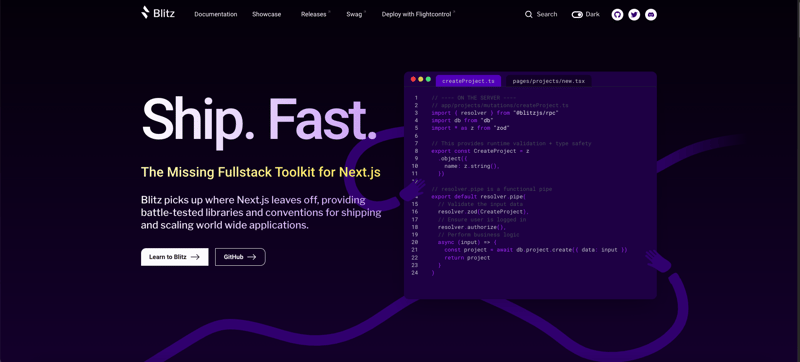
Task: Click 'export default resolver.pipe(' code line
Action: [x=478, y=197]
